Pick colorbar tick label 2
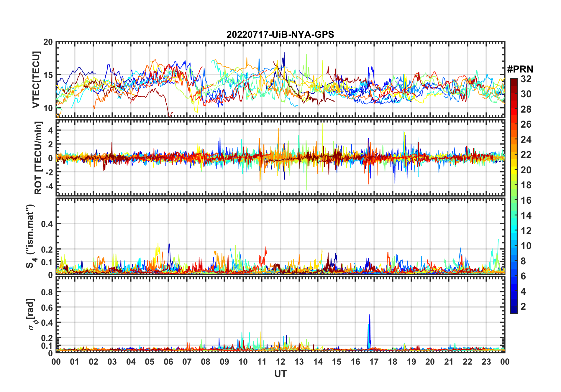The width and height of the screenshot is (561, 392). pos(523,307)
